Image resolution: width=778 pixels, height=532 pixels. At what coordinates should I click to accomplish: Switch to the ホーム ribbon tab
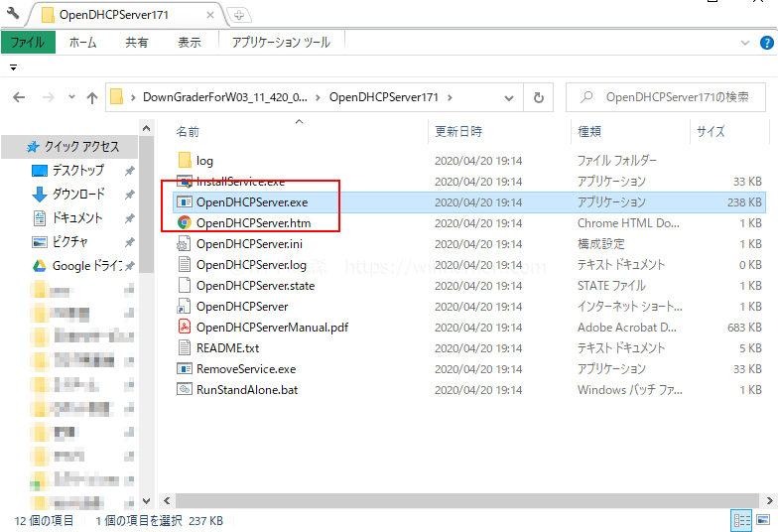pyautogui.click(x=82, y=42)
